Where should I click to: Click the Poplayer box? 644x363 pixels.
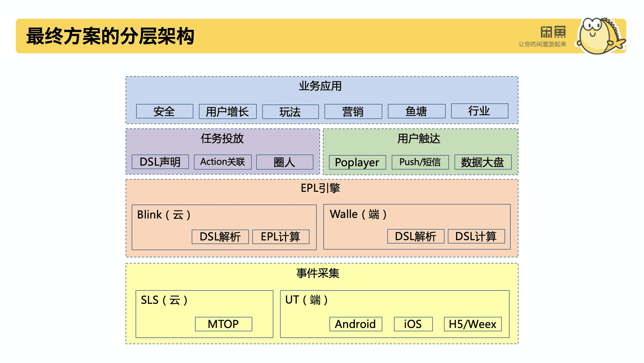357,163
